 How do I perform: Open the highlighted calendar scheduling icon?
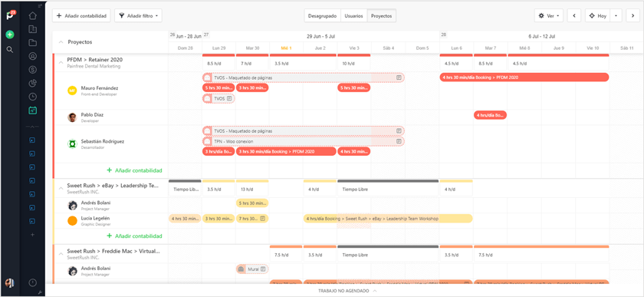(x=33, y=111)
